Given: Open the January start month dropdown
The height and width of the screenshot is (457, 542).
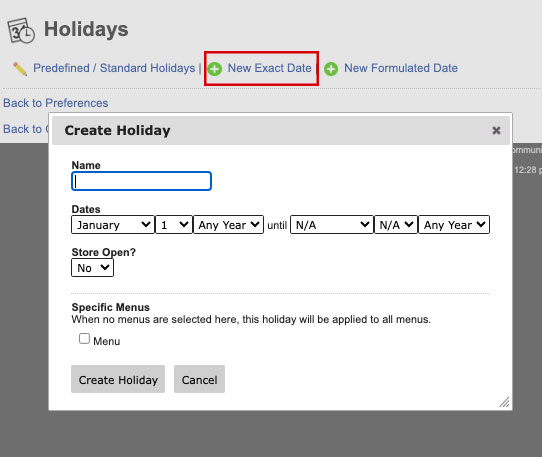Looking at the screenshot, I should click(113, 225).
